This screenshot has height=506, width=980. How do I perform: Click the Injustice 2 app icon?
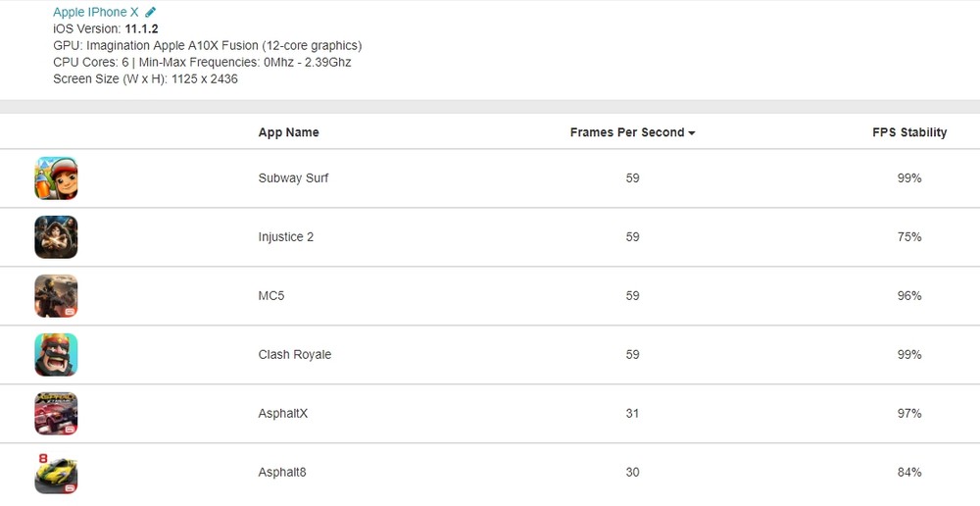[56, 237]
